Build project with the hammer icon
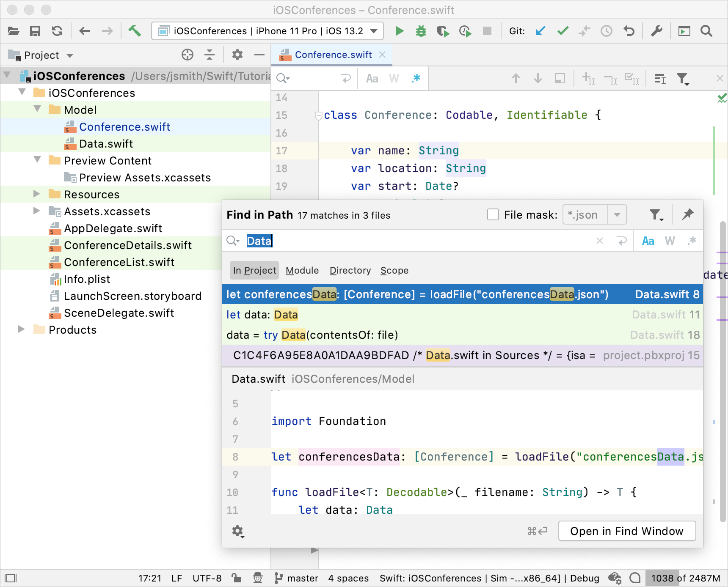 (x=135, y=31)
